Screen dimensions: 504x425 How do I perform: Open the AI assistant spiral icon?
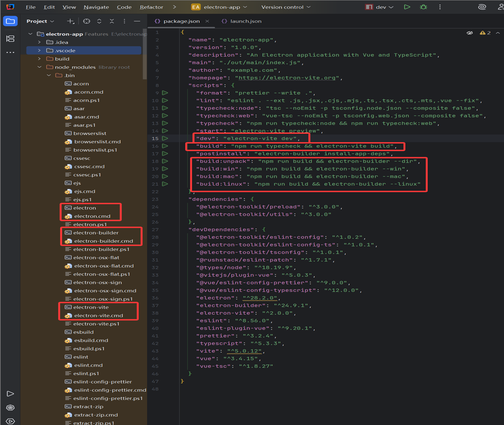[482, 7]
